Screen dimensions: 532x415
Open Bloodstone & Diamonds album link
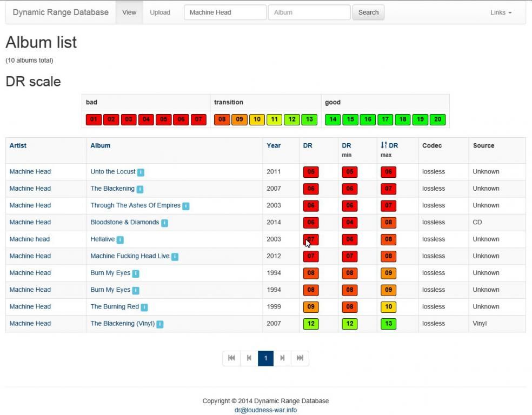point(124,222)
